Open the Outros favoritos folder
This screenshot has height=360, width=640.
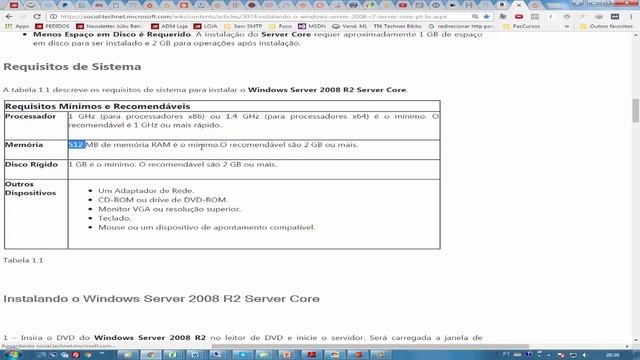(607, 26)
